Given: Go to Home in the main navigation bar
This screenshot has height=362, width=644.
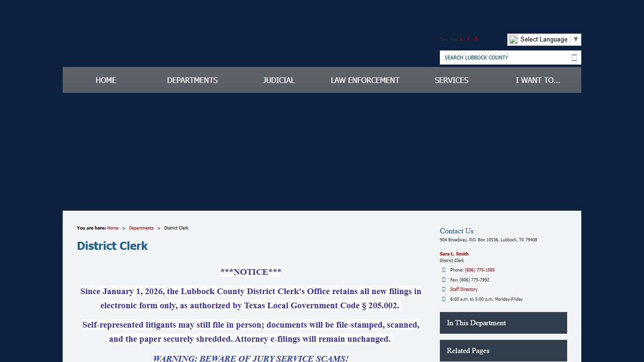Looking at the screenshot, I should (x=106, y=80).
